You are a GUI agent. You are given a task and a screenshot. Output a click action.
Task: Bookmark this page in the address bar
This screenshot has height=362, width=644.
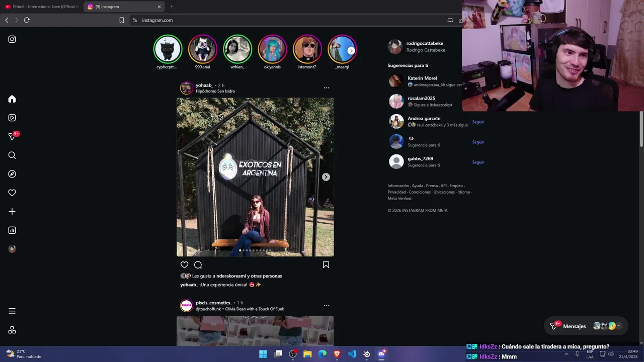coord(122,20)
